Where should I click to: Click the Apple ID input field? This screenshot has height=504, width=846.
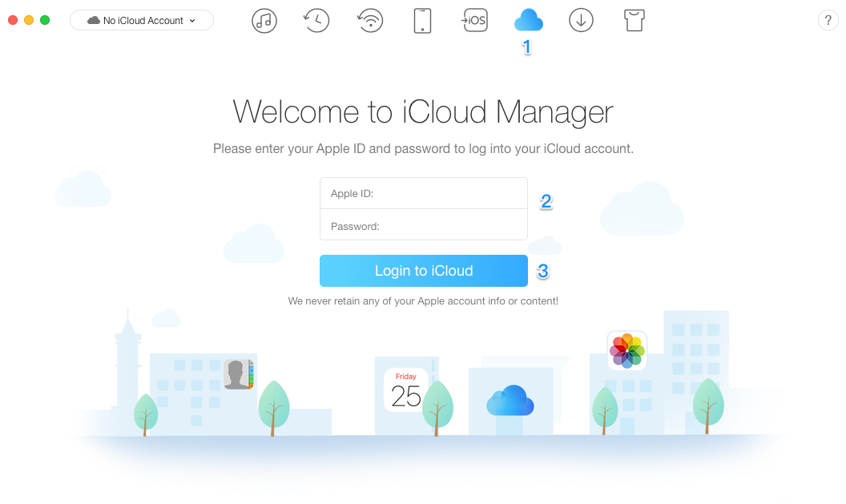click(x=424, y=193)
